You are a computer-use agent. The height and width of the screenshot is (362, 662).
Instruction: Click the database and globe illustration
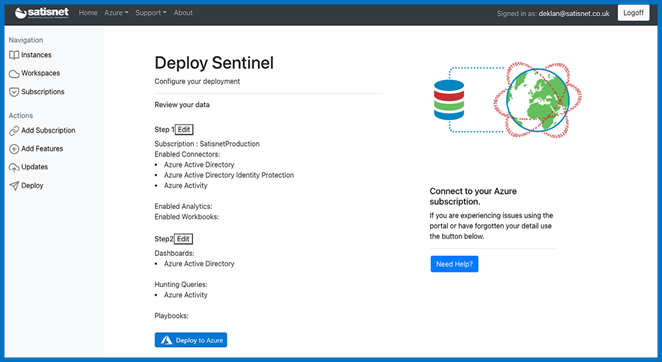(507, 101)
